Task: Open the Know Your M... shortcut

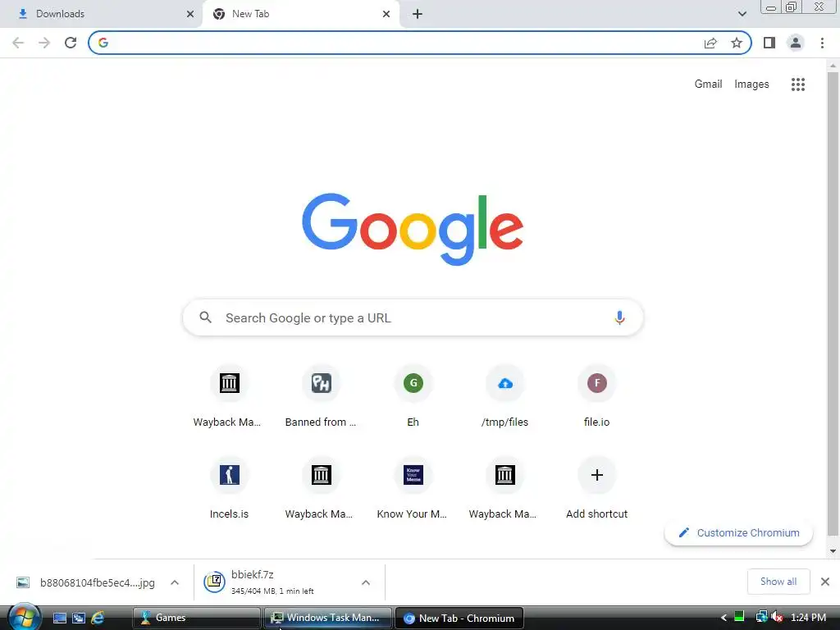Action: click(413, 489)
